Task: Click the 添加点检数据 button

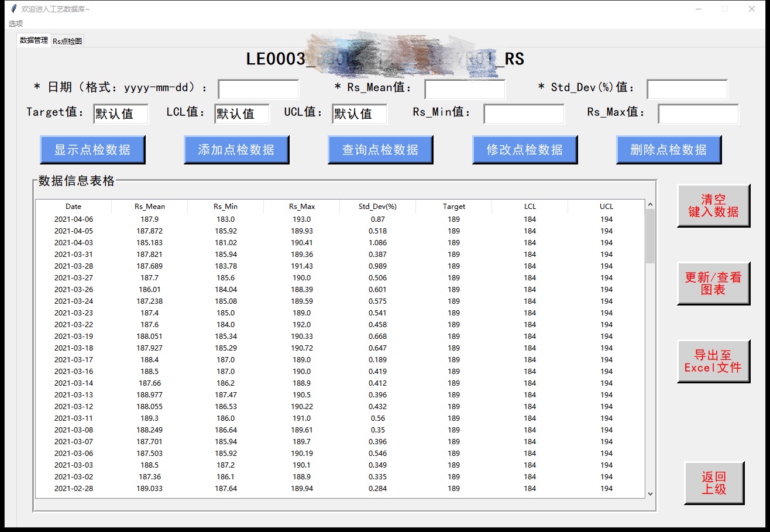Action: pyautogui.click(x=236, y=150)
